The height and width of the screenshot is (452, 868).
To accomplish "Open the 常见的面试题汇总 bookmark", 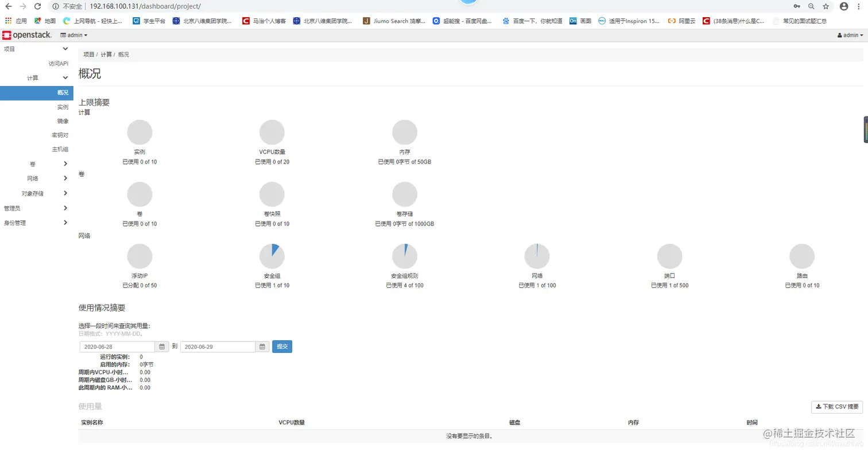I will tap(800, 21).
